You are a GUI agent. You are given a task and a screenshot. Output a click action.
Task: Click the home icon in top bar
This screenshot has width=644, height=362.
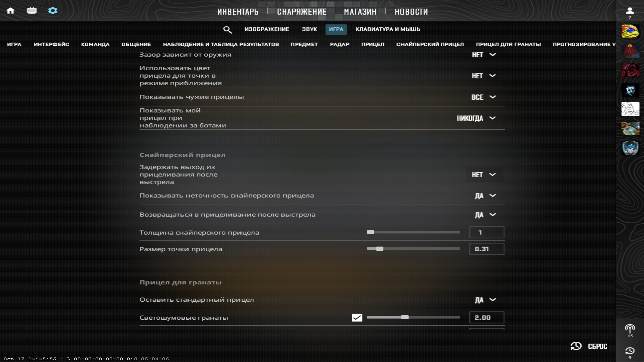tap(10, 11)
